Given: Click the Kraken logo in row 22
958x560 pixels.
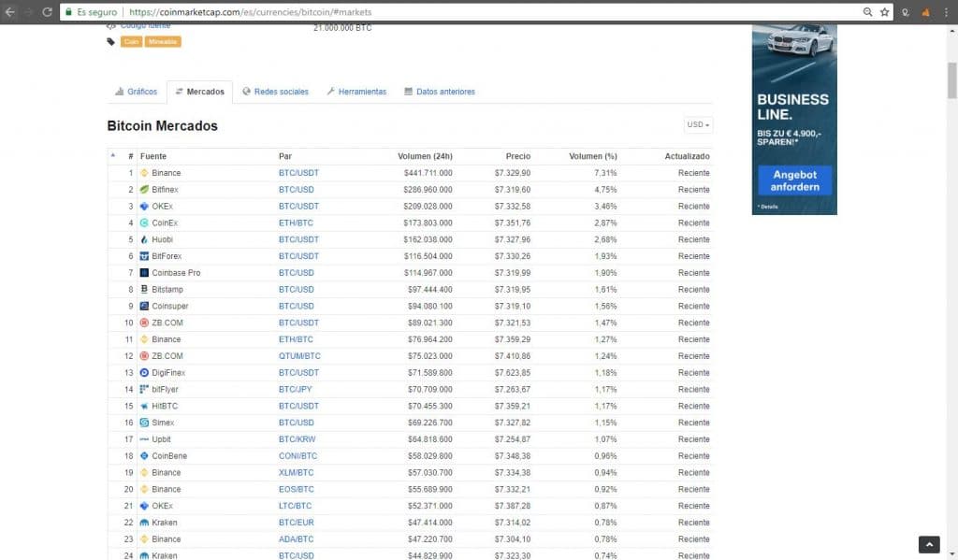Looking at the screenshot, I should click(x=144, y=523).
